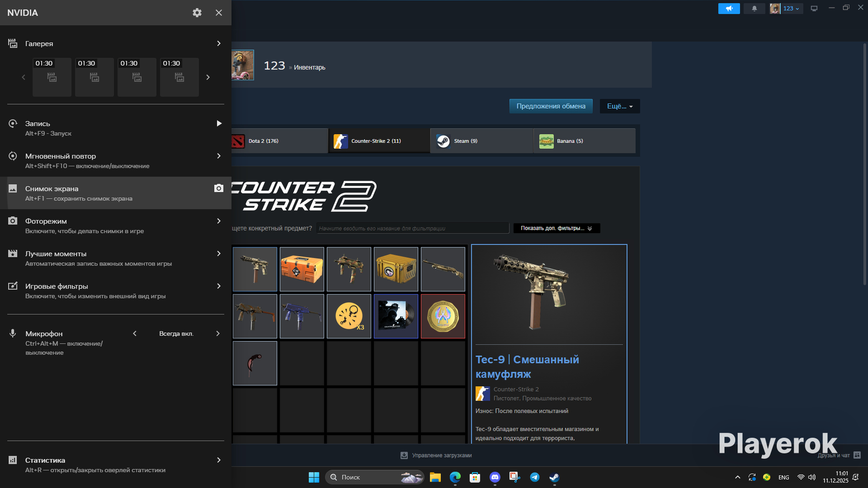The height and width of the screenshot is (488, 868).
Task: Click the microphone icon
Action: (x=13, y=334)
